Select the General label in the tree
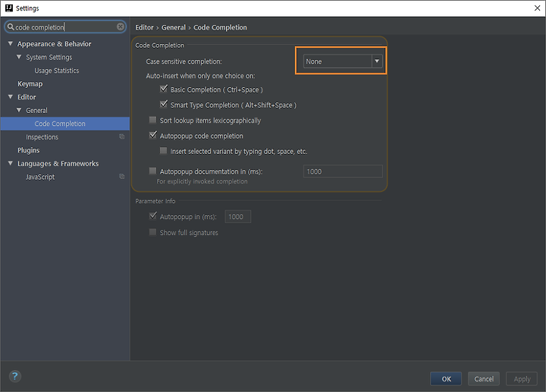Viewport: 546px width, 392px height. (x=36, y=111)
